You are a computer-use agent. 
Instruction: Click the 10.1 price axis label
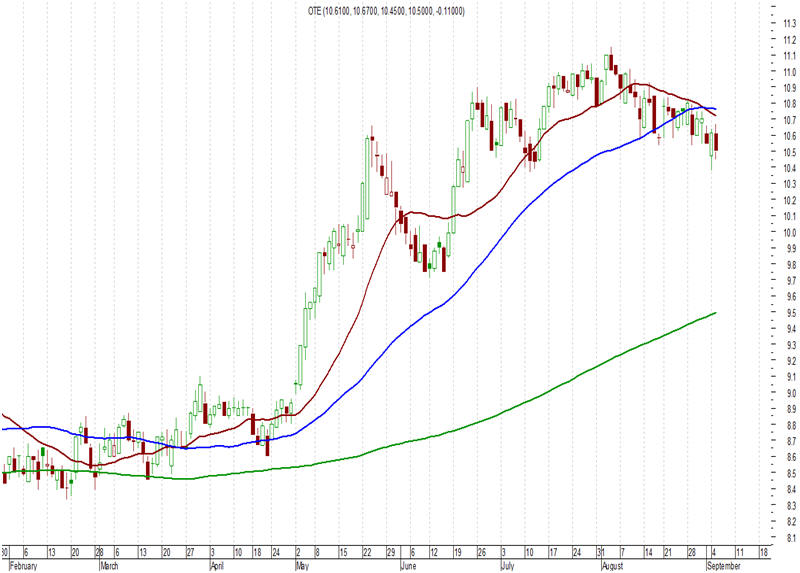[x=790, y=216]
